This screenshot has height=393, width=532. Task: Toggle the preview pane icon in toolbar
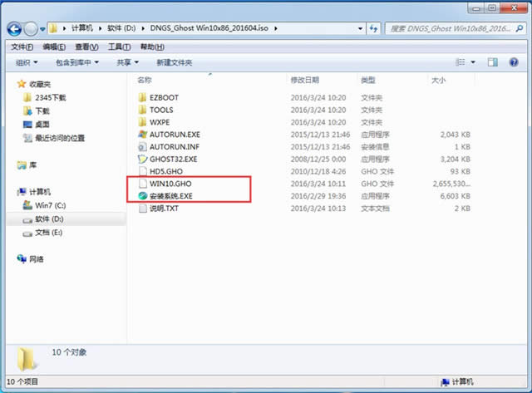pos(491,62)
